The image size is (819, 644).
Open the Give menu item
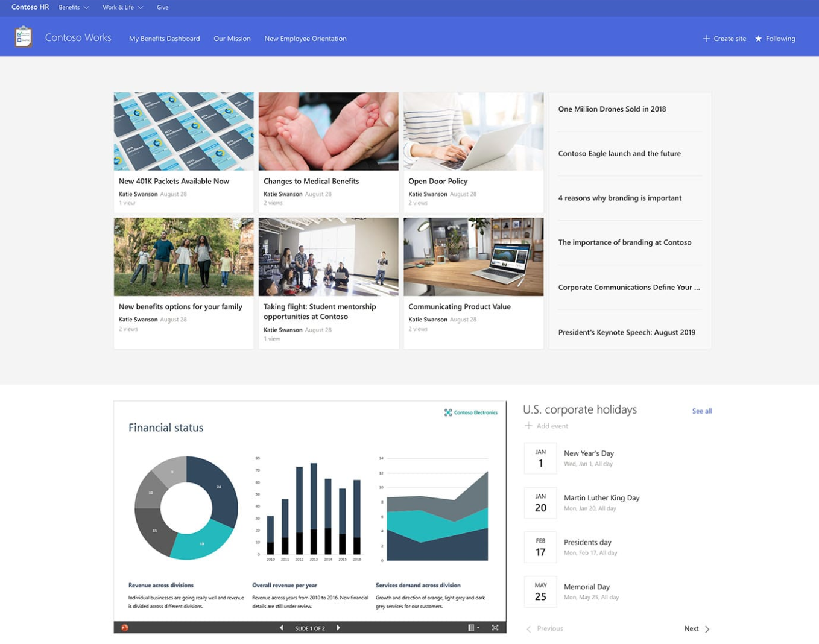163,7
